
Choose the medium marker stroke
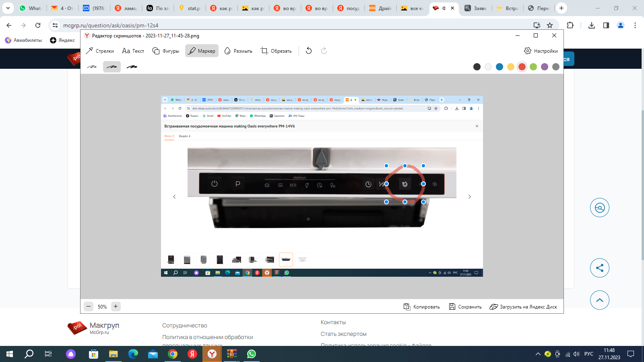112,67
